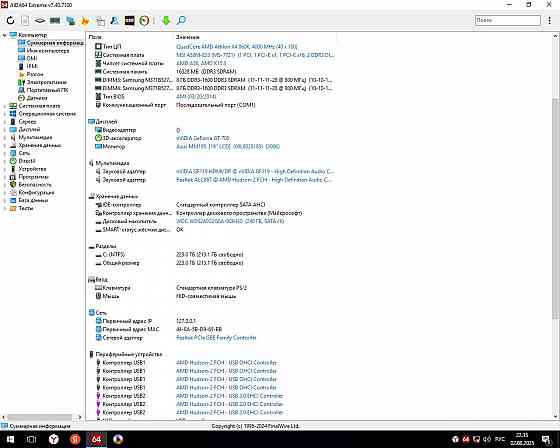The height and width of the screenshot is (448, 560).
Task: Open the red Yandex taskbar icon
Action: [75, 439]
